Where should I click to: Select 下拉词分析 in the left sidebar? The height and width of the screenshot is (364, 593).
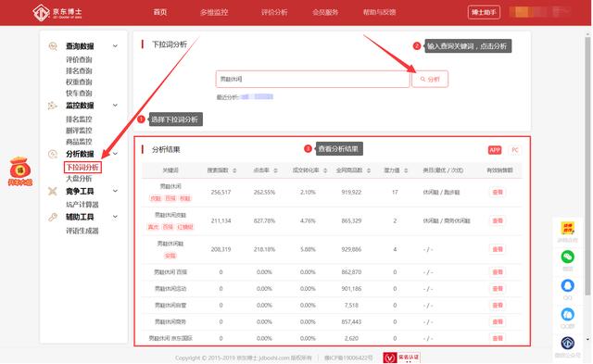click(82, 167)
